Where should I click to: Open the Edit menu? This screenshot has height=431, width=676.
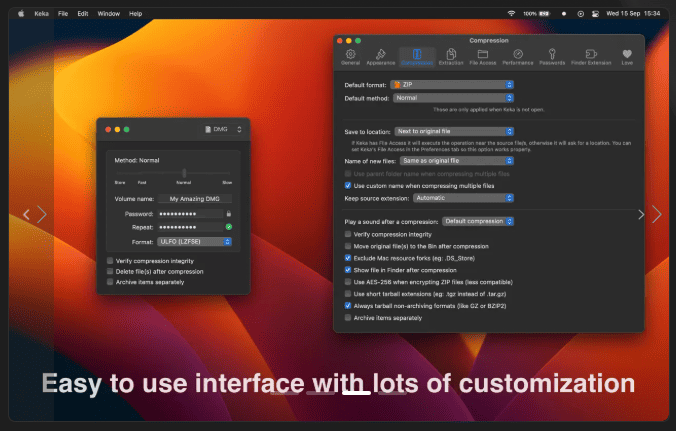pyautogui.click(x=83, y=13)
